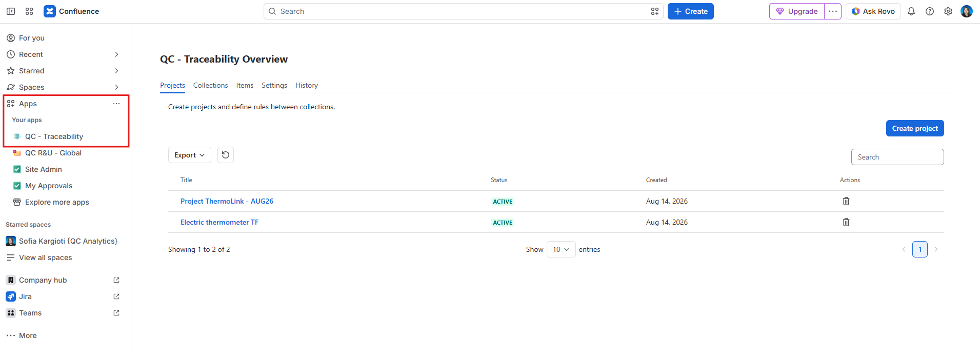
Task: Collapse the sidebar using the panel icon
Action: coord(11,11)
